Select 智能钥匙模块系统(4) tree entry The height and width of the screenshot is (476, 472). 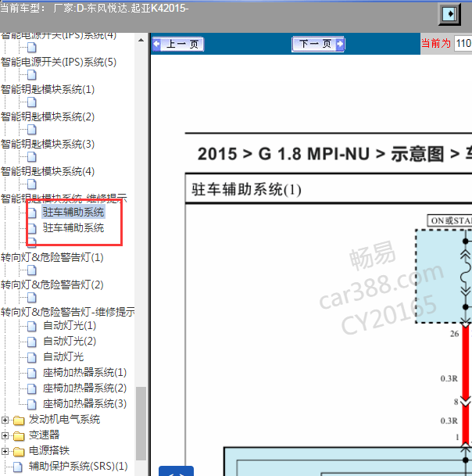click(48, 171)
